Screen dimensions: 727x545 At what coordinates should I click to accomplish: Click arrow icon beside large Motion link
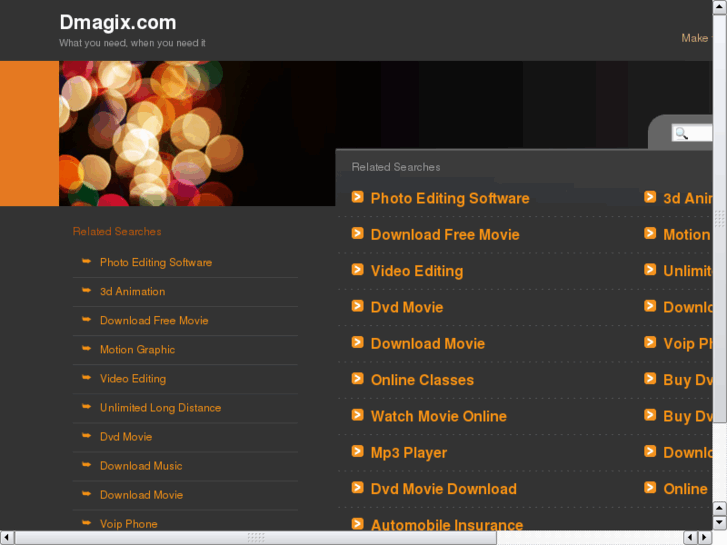click(650, 233)
